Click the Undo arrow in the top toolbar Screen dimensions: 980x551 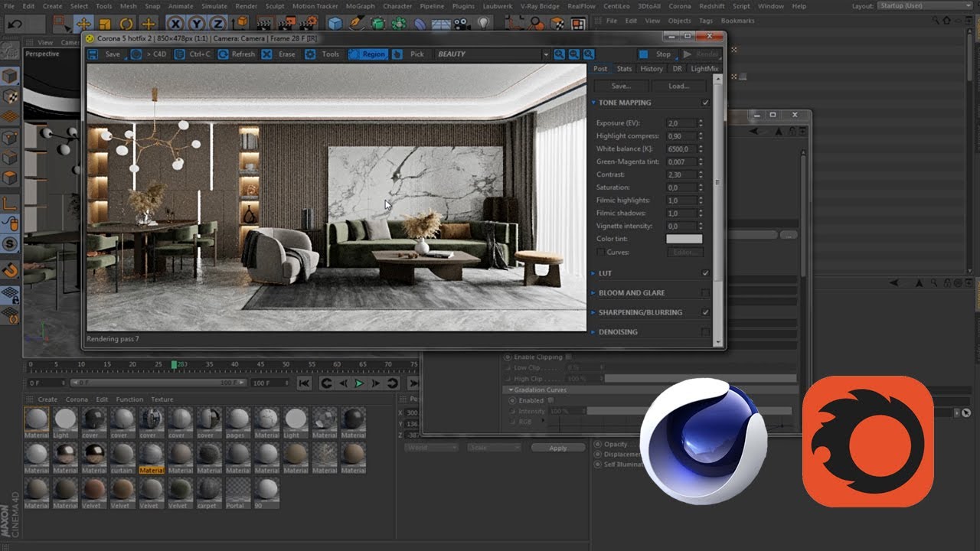click(14, 24)
